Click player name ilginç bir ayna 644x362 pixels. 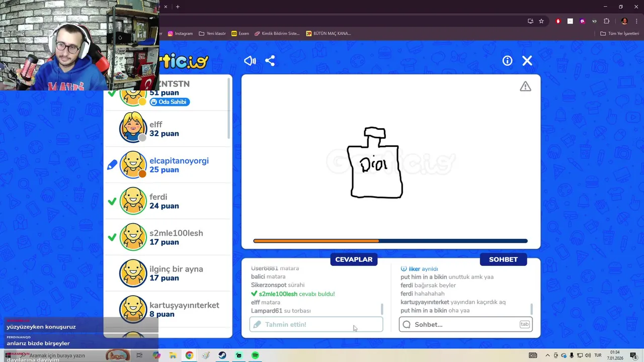click(176, 269)
